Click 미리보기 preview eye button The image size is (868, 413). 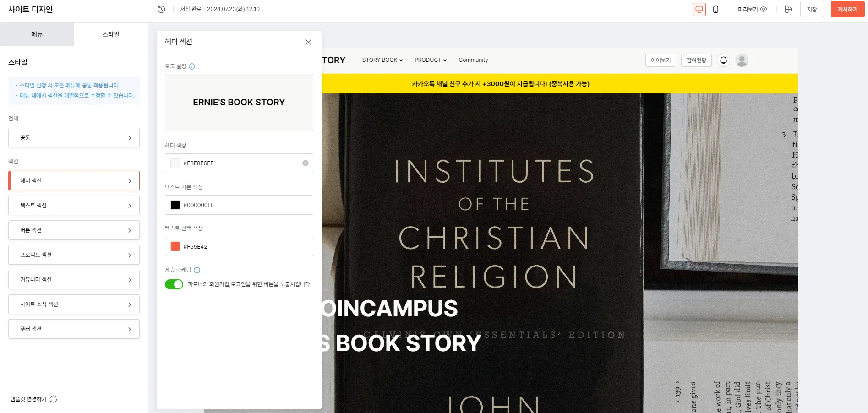752,9
